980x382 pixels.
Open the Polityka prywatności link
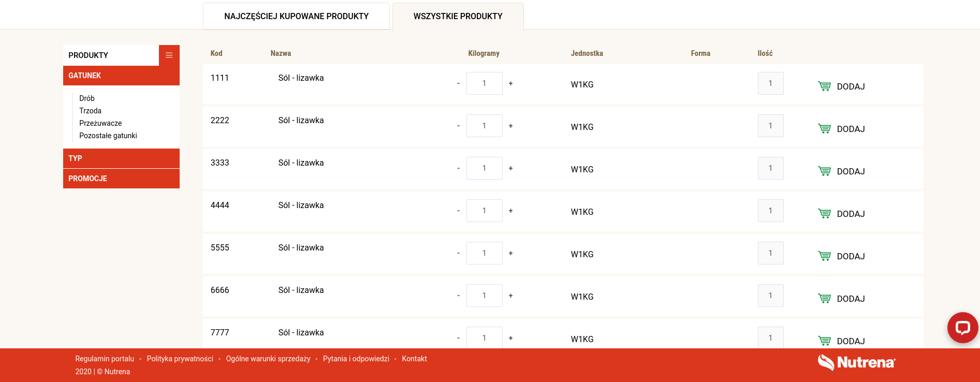coord(180,359)
